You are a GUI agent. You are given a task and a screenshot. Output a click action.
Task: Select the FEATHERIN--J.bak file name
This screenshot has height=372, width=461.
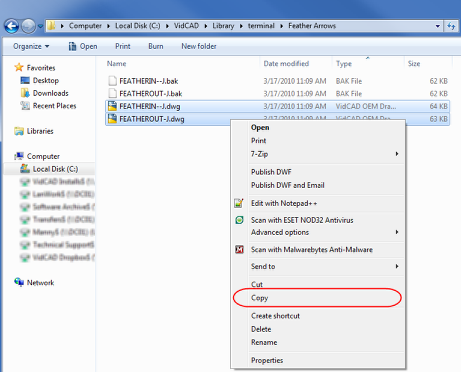coord(149,81)
